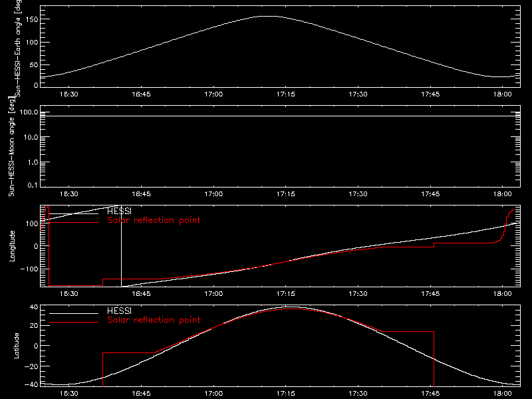Screen dimensions: 532x399
Task: Click 17:30 time label under Latitude plot
Action: coord(358,394)
